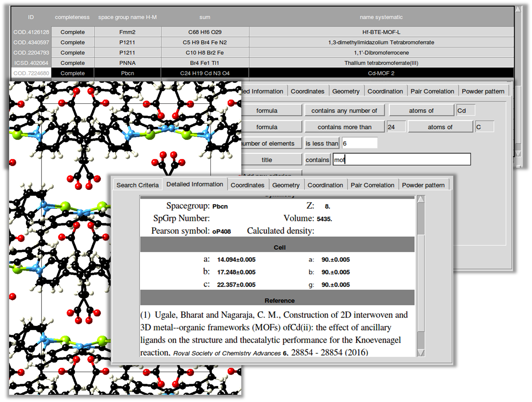Switch to the Search Criteria tab
This screenshot has width=532, height=402.
pos(137,184)
